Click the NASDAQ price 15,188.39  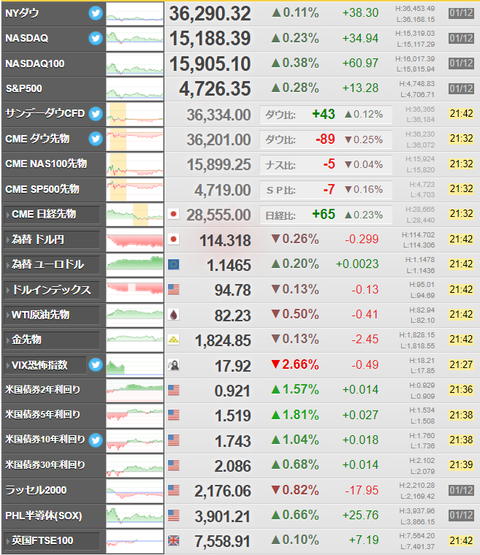click(210, 39)
